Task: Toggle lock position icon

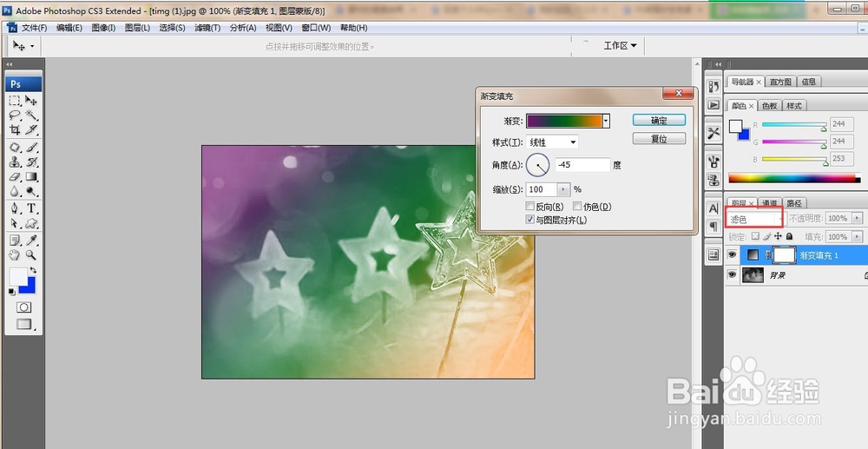Action: [778, 236]
